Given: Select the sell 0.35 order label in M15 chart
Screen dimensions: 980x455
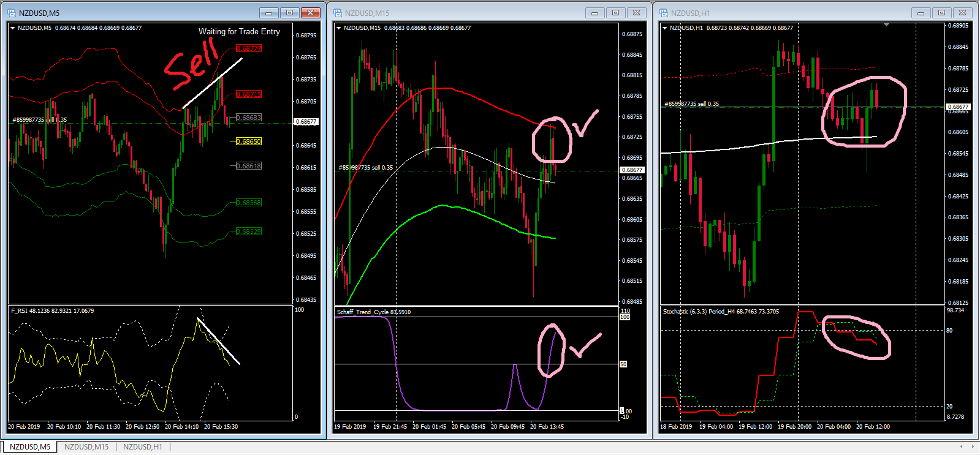Looking at the screenshot, I should tap(366, 168).
